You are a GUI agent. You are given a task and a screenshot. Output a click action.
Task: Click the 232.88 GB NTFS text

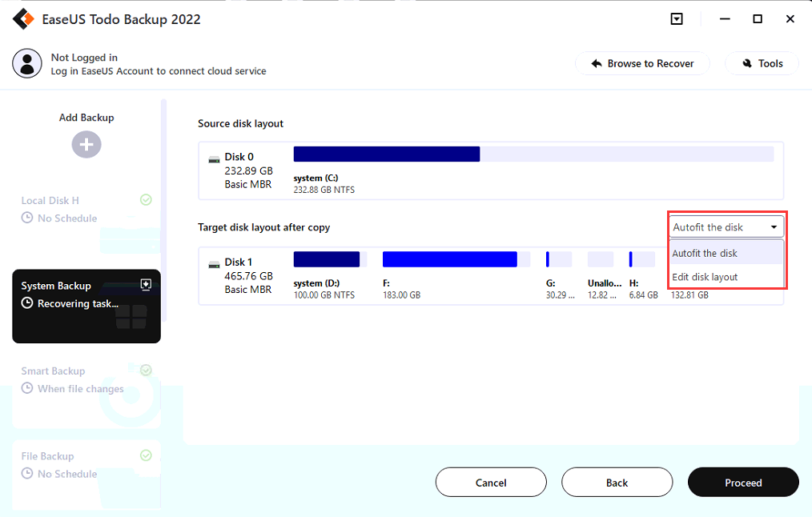tap(324, 190)
